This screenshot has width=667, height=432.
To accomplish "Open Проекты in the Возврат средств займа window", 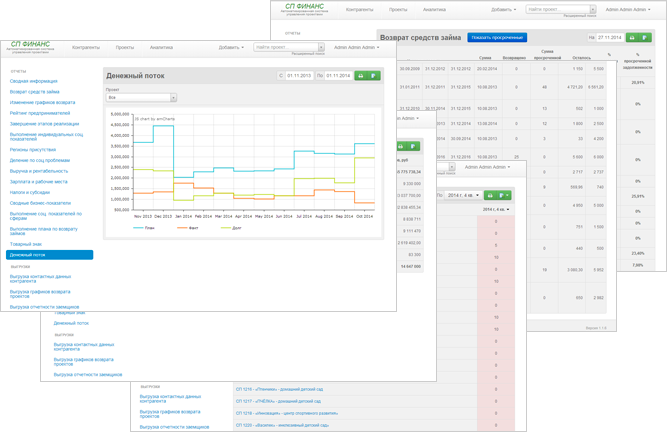I will (398, 9).
